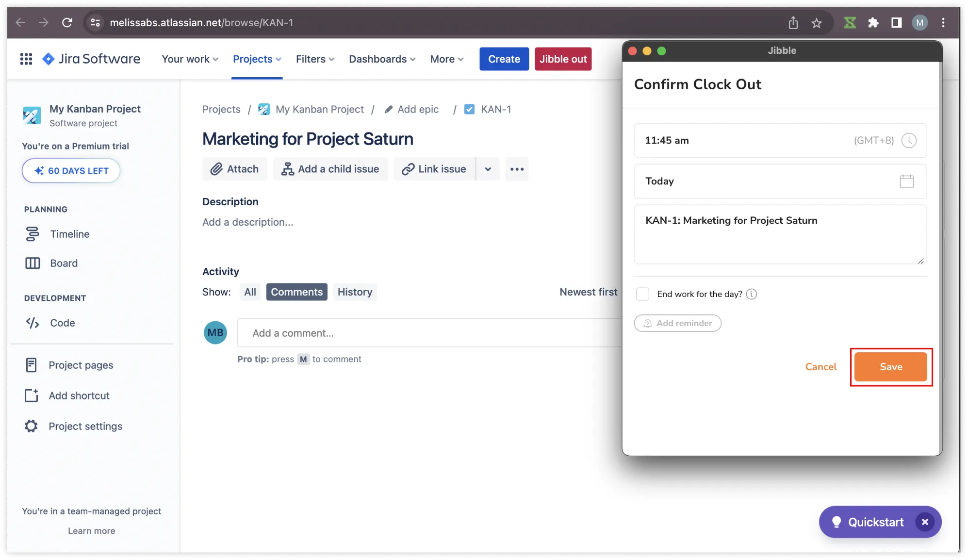
Task: Check the End work for the day box
Action: 642,294
